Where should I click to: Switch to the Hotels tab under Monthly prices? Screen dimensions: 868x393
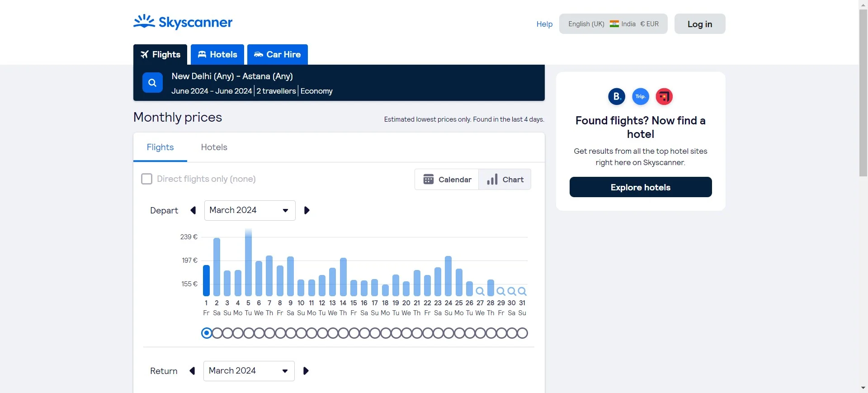point(214,147)
